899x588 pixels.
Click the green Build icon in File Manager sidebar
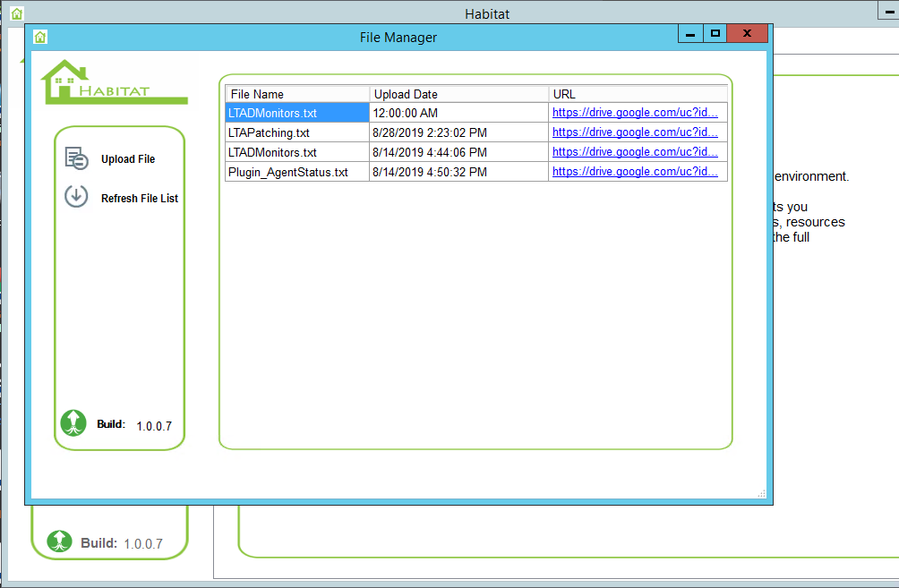click(73, 423)
